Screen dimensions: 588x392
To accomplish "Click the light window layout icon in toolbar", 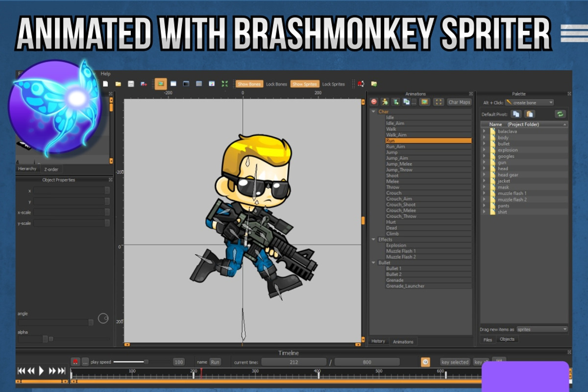I will (x=173, y=84).
